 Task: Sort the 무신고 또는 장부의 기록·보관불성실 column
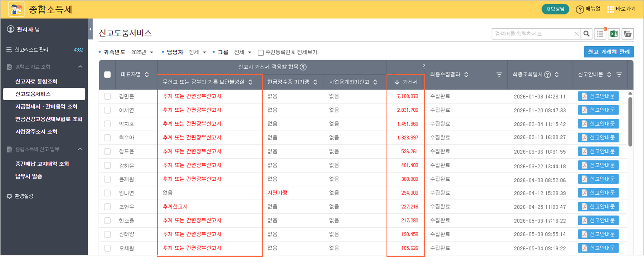coord(250,82)
